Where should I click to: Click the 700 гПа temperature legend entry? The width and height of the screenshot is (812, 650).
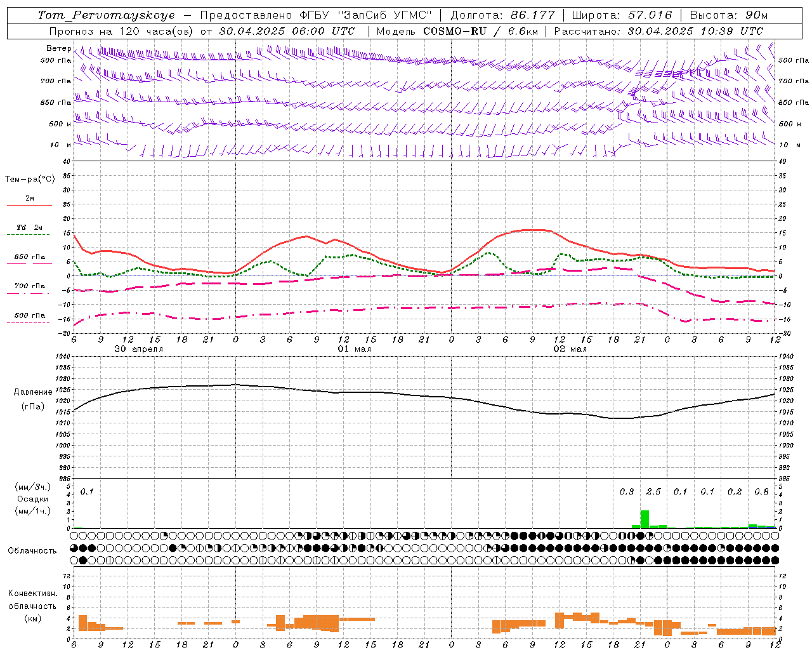[29, 286]
